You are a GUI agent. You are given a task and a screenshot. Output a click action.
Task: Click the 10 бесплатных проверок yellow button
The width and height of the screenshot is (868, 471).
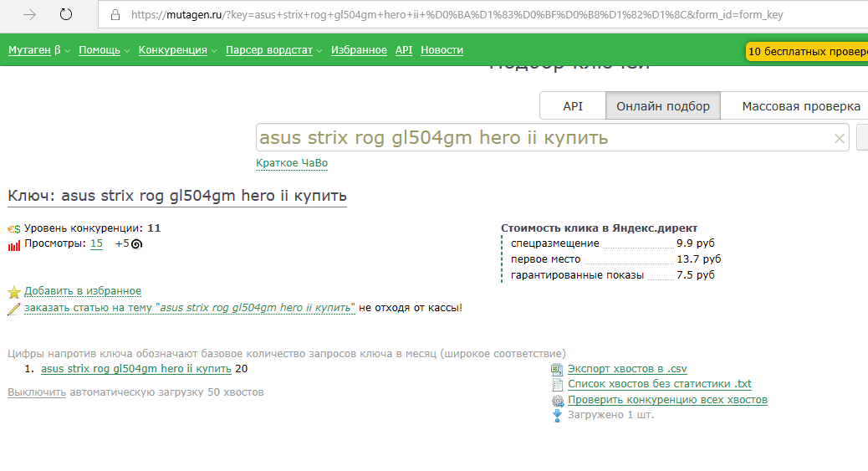(x=807, y=52)
